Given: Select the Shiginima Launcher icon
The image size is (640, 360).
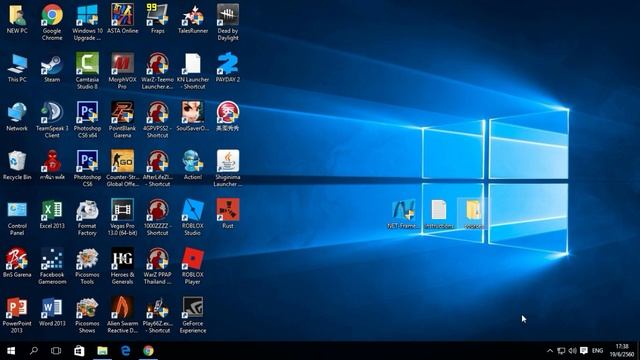Looking at the screenshot, I should coord(228,168).
